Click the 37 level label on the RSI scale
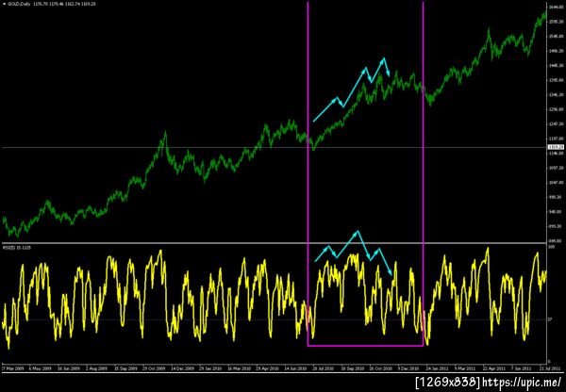The image size is (566, 392). click(551, 319)
